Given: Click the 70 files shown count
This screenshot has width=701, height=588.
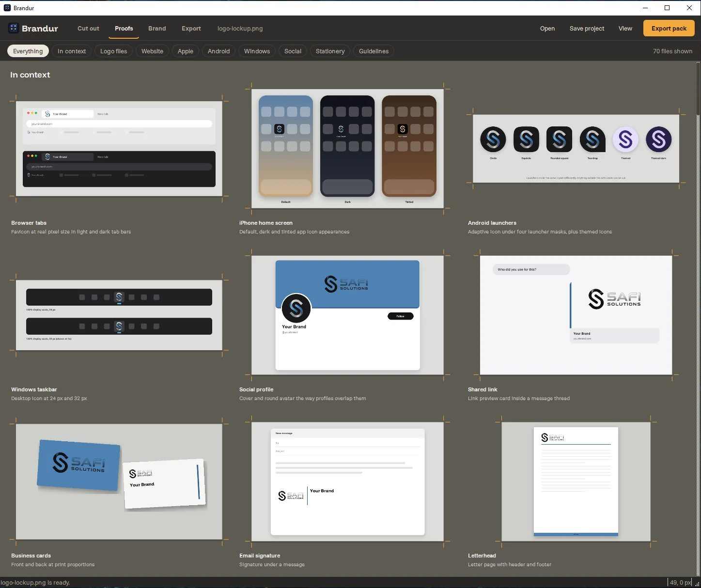Looking at the screenshot, I should tap(672, 51).
